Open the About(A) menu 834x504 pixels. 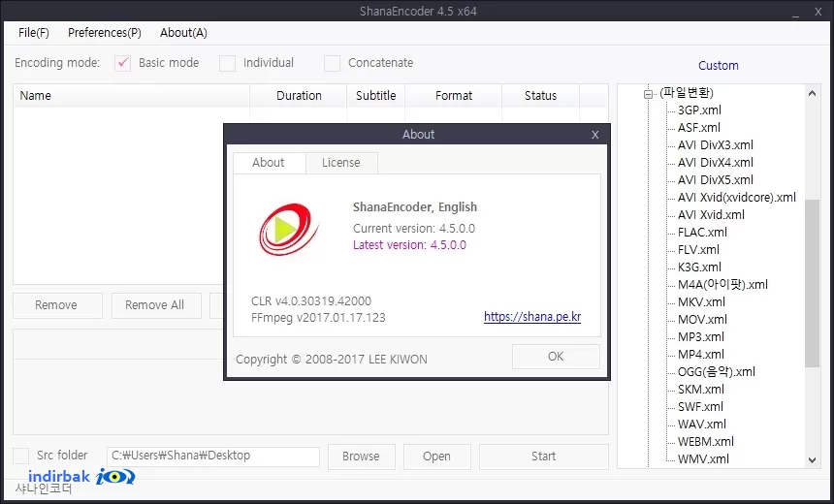click(x=183, y=33)
